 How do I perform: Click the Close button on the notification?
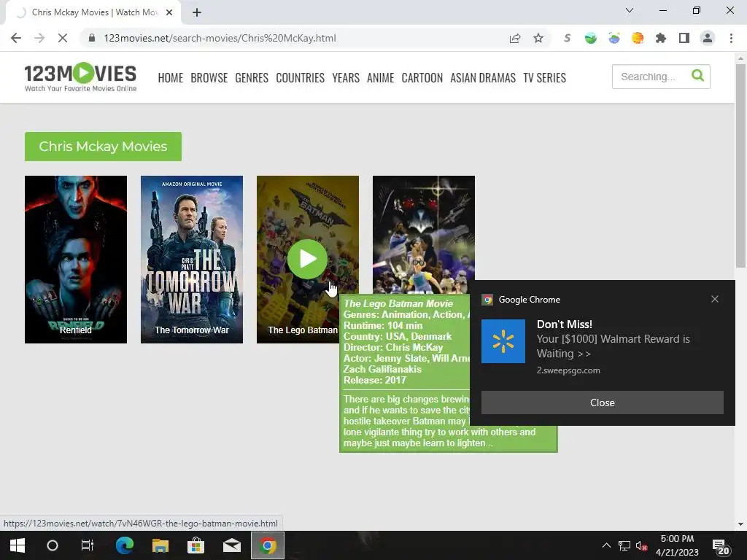tap(602, 402)
